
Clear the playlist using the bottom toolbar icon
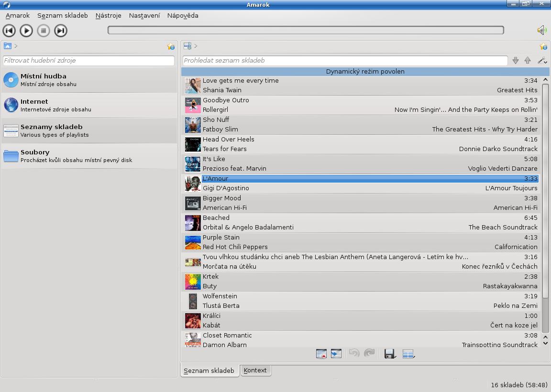tap(321, 354)
